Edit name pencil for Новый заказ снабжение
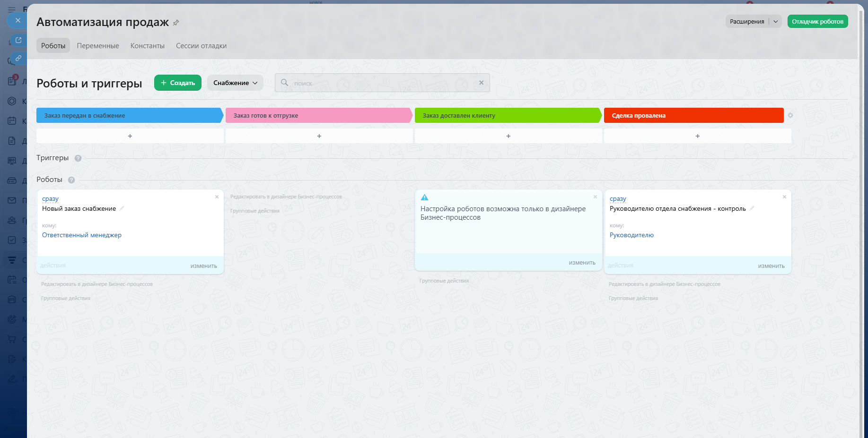The height and width of the screenshot is (438, 868). coord(122,208)
